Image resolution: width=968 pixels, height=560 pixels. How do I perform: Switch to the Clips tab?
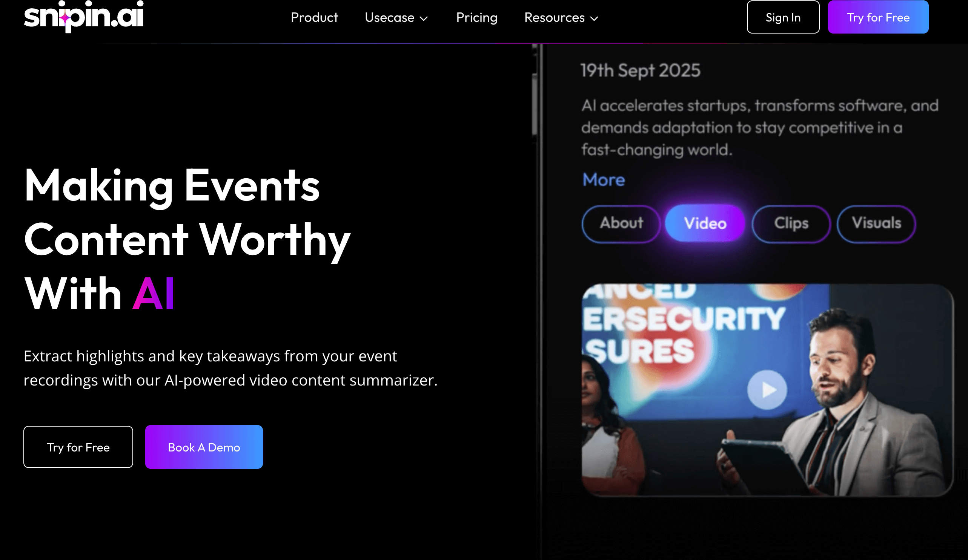coord(791,223)
